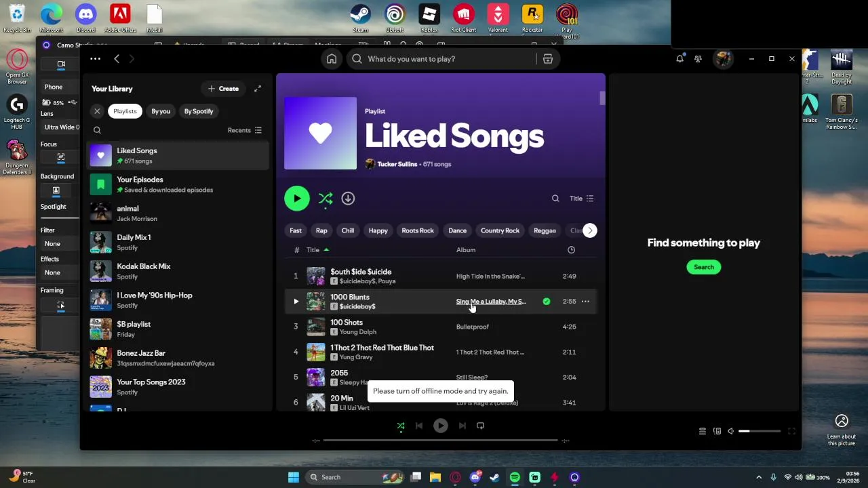
Task: Filter songs by the Country Rock chip
Action: (x=500, y=230)
